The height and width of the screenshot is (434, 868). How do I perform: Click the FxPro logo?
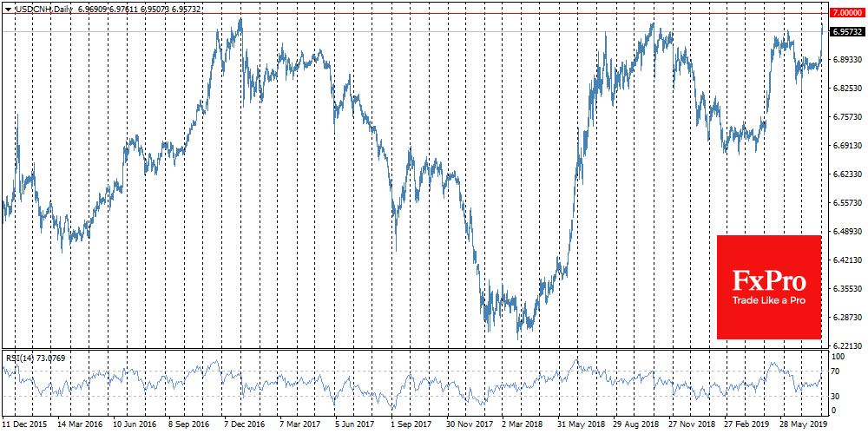tap(768, 280)
